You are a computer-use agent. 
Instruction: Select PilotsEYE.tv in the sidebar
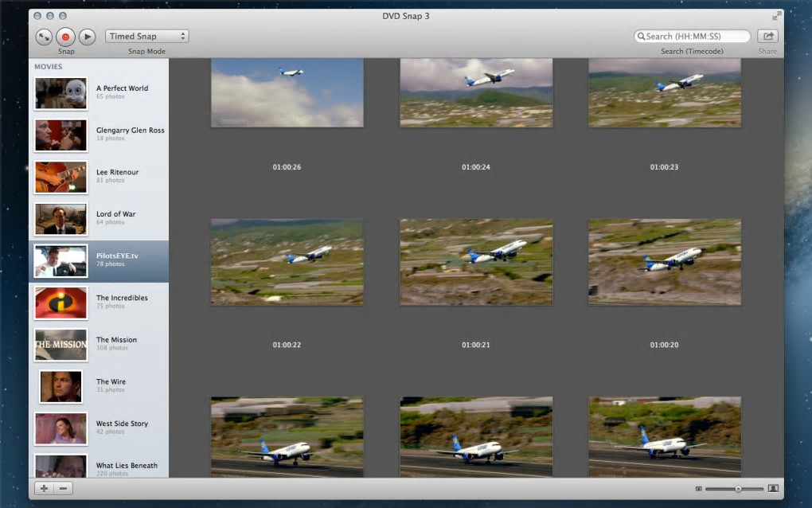(99, 261)
